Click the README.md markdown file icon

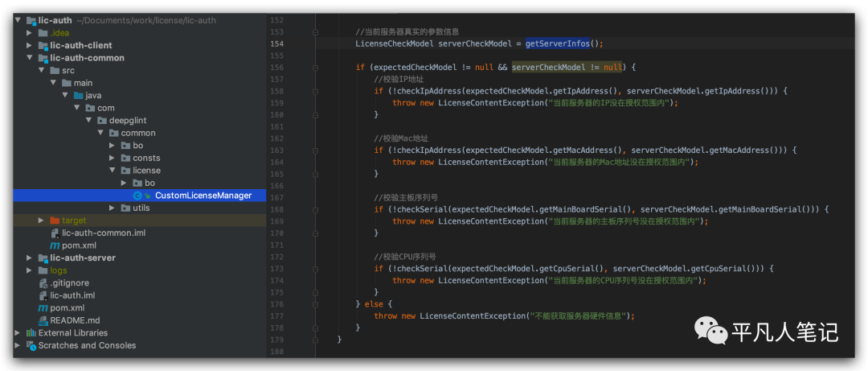[x=43, y=320]
